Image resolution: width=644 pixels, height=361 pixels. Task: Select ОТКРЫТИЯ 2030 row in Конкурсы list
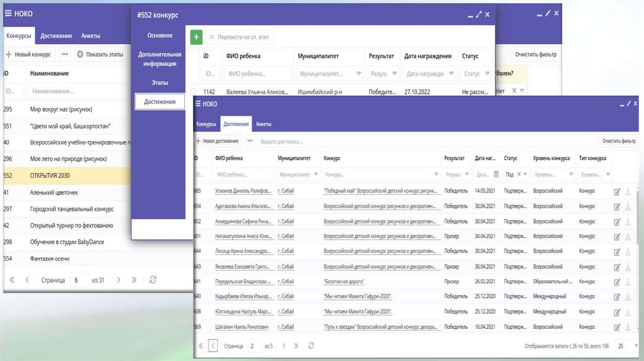click(67, 175)
